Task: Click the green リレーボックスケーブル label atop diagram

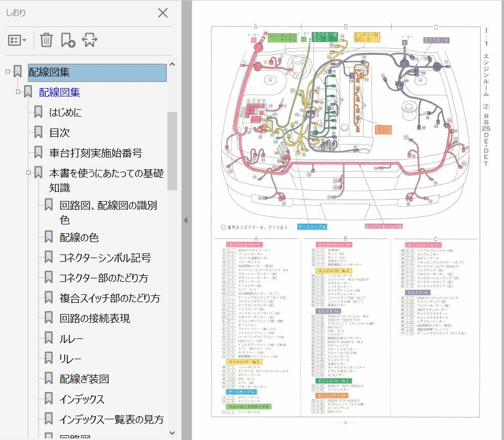Action: click(x=282, y=38)
